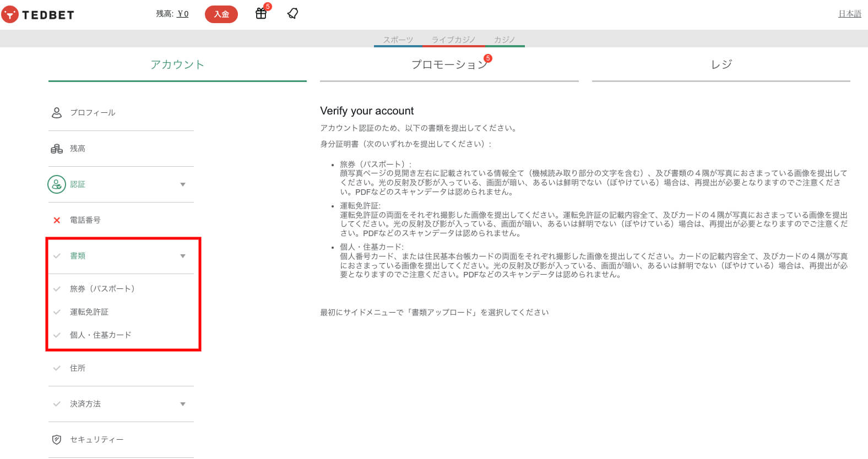The image size is (868, 459).
Task: Click the red X beside 電話番号
Action: click(57, 220)
